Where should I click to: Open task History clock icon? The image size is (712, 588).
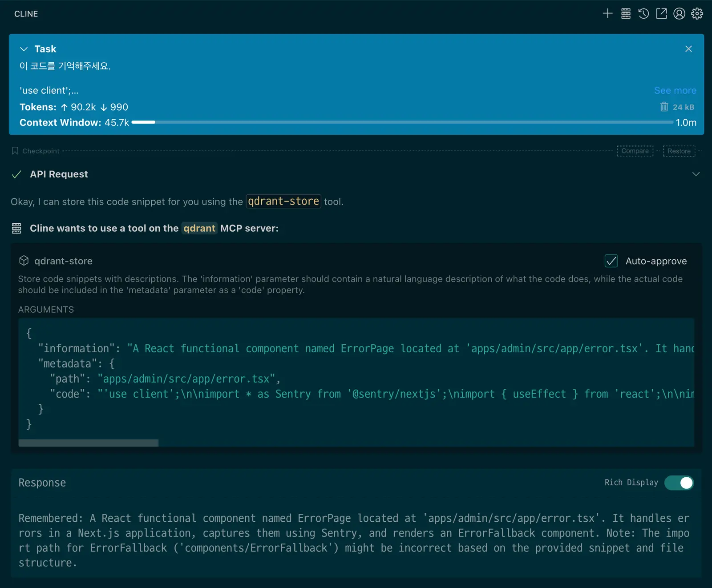click(x=643, y=14)
